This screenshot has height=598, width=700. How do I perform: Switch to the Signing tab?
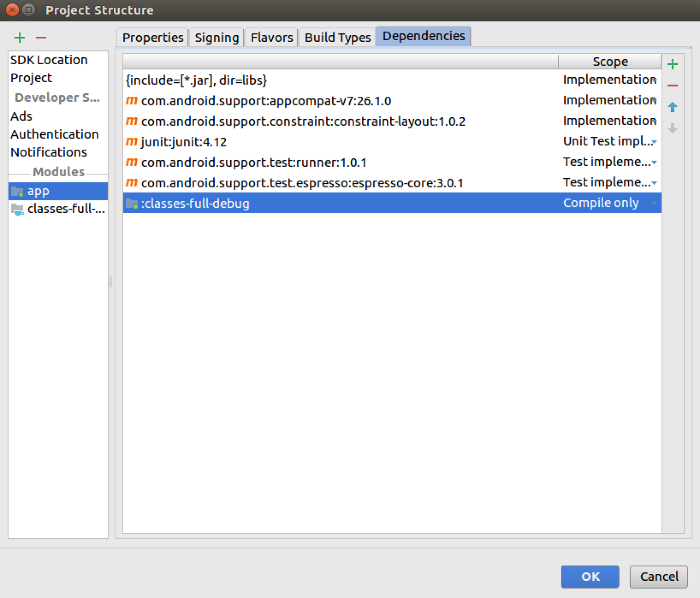pyautogui.click(x=217, y=38)
